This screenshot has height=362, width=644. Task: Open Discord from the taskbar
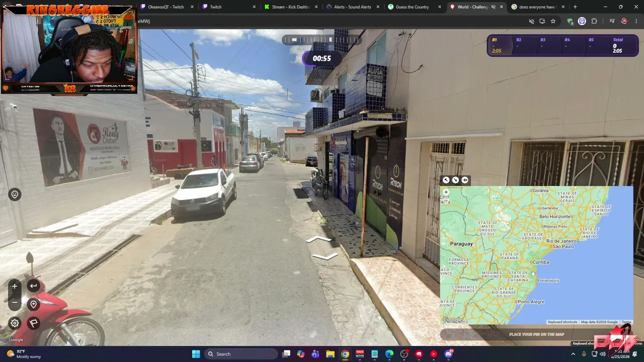point(448,354)
